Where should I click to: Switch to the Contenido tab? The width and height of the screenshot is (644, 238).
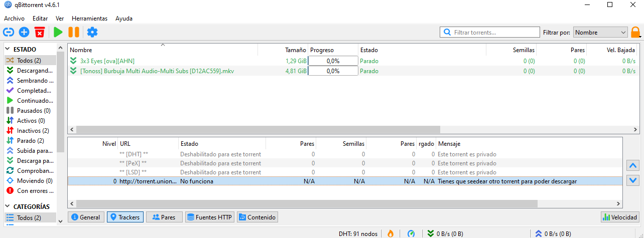click(x=257, y=217)
